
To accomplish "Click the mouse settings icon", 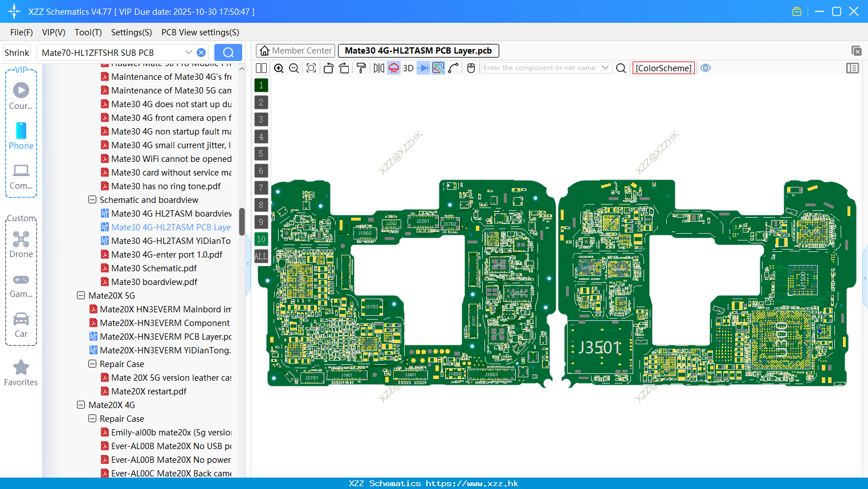I will point(471,68).
